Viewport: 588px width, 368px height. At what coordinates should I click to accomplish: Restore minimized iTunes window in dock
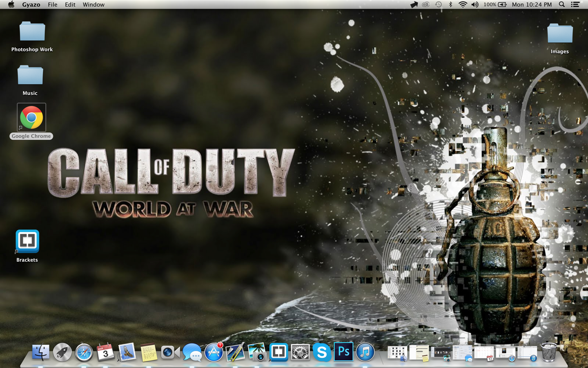click(527, 353)
